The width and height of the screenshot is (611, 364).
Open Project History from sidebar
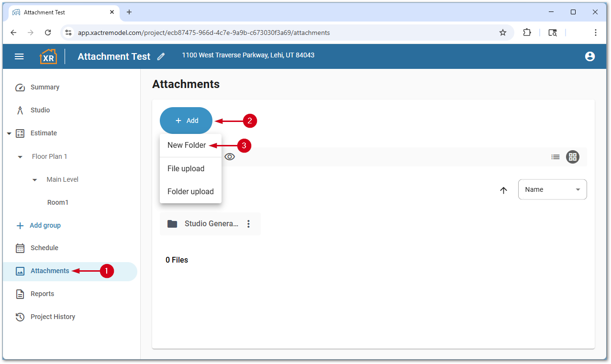[x=53, y=317]
